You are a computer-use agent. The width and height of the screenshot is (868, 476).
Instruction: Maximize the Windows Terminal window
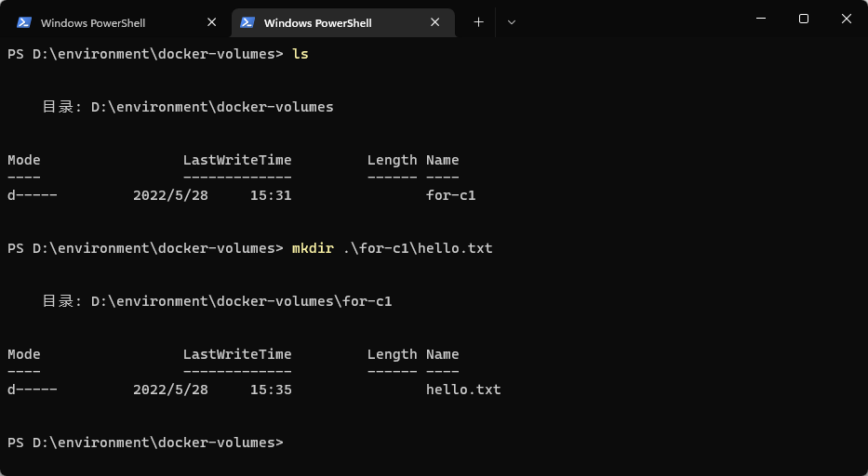(x=804, y=19)
